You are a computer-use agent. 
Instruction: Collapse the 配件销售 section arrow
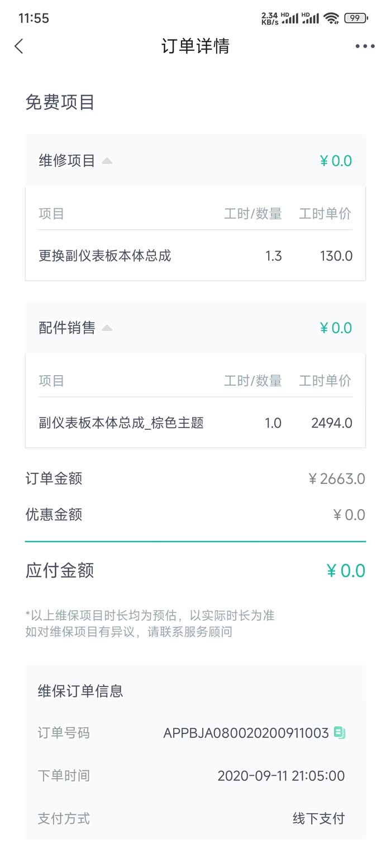click(107, 328)
